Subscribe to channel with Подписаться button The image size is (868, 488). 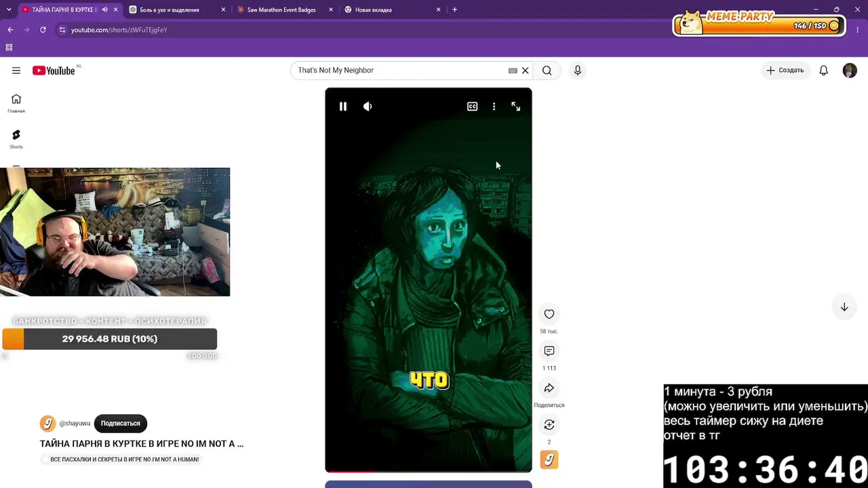121,424
